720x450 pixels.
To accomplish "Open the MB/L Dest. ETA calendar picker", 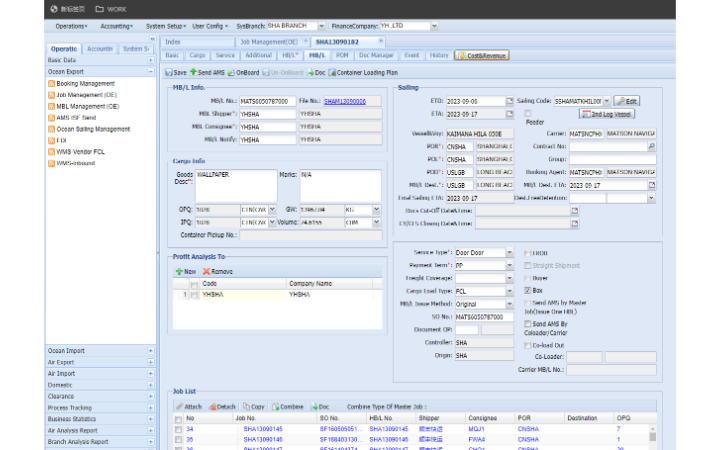I will 652,185.
